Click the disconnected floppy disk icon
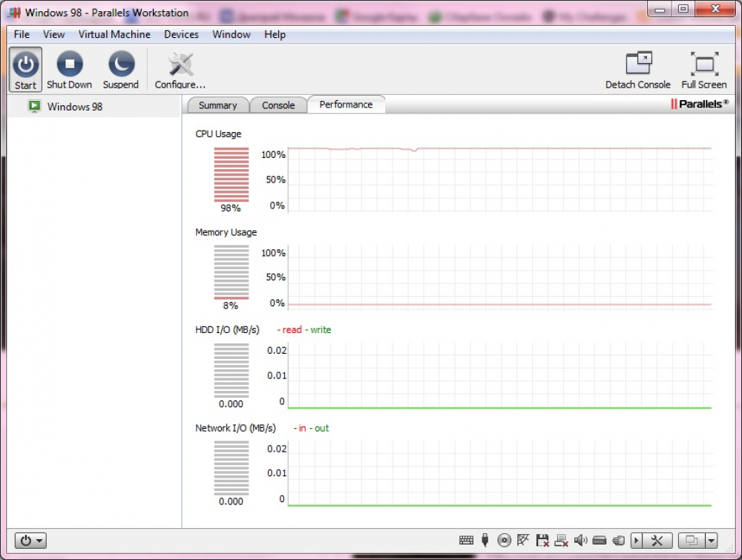The width and height of the screenshot is (742, 560). 542,540
